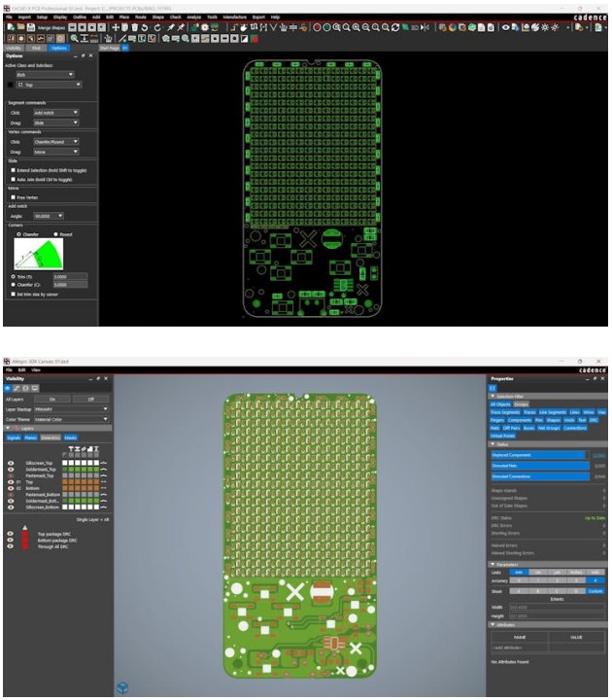Viewport: 612px width, 700px height.
Task: Click the Top layer color swatch
Action: (66, 480)
